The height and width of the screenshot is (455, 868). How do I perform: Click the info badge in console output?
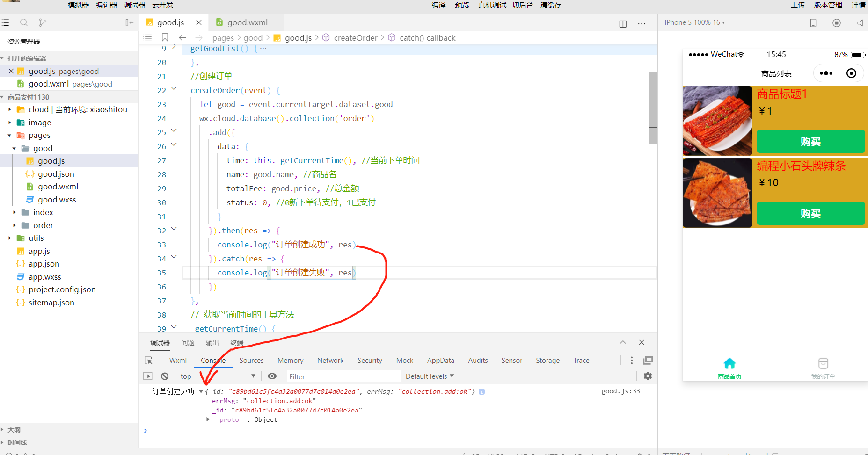coord(481,391)
